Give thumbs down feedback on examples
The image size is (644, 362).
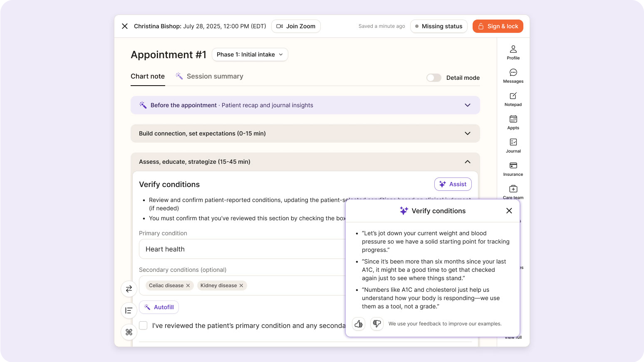[377, 324]
